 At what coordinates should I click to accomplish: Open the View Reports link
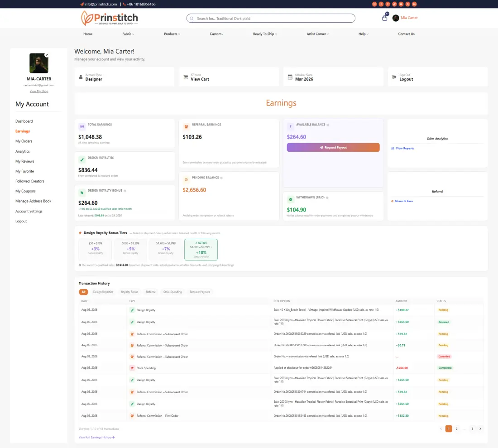pyautogui.click(x=402, y=149)
